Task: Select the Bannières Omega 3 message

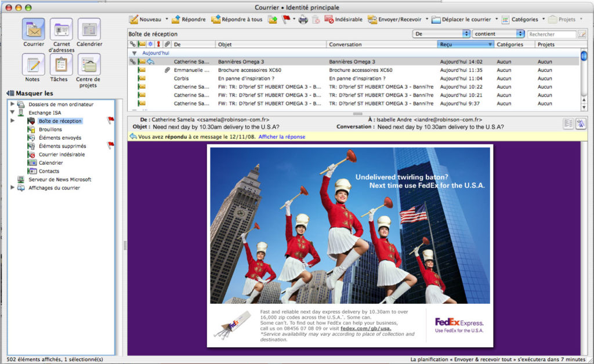Action: [x=353, y=61]
